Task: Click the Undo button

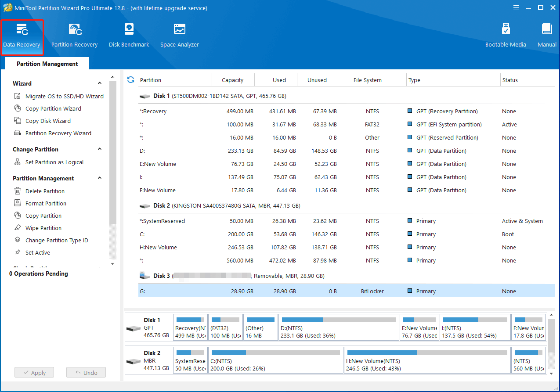Action: pyautogui.click(x=86, y=373)
